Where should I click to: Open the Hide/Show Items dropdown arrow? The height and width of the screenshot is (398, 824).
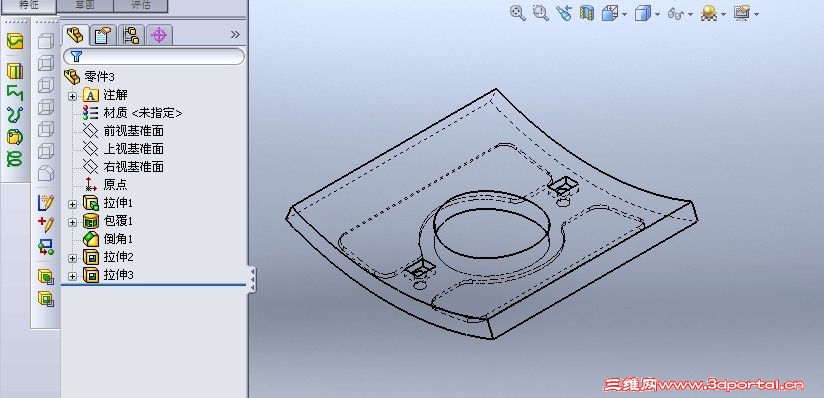pos(690,14)
